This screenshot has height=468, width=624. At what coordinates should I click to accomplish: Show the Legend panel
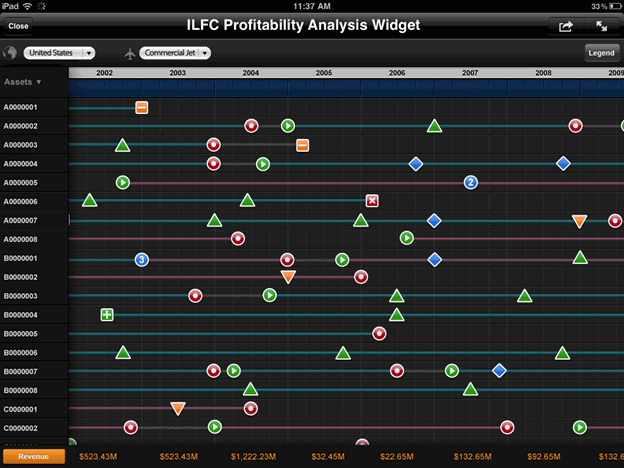tap(601, 53)
